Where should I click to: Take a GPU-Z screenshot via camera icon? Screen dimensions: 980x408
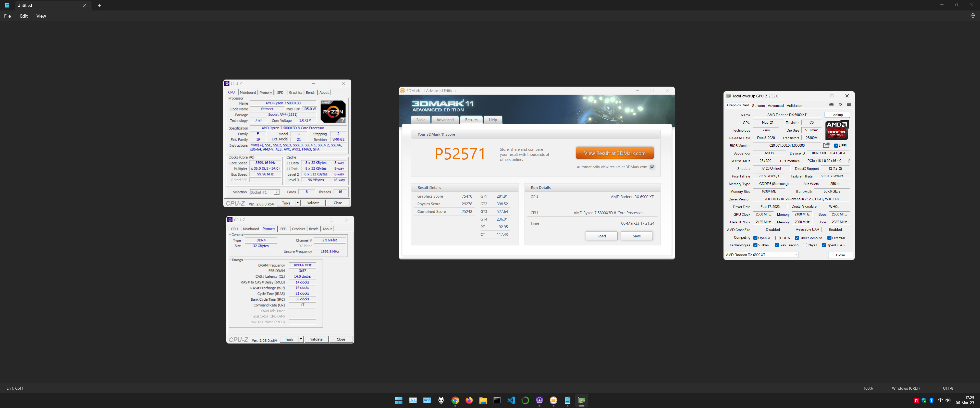click(831, 104)
